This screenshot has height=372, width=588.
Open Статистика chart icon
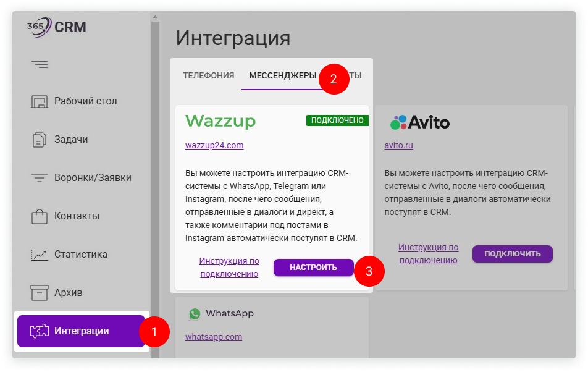click(40, 255)
